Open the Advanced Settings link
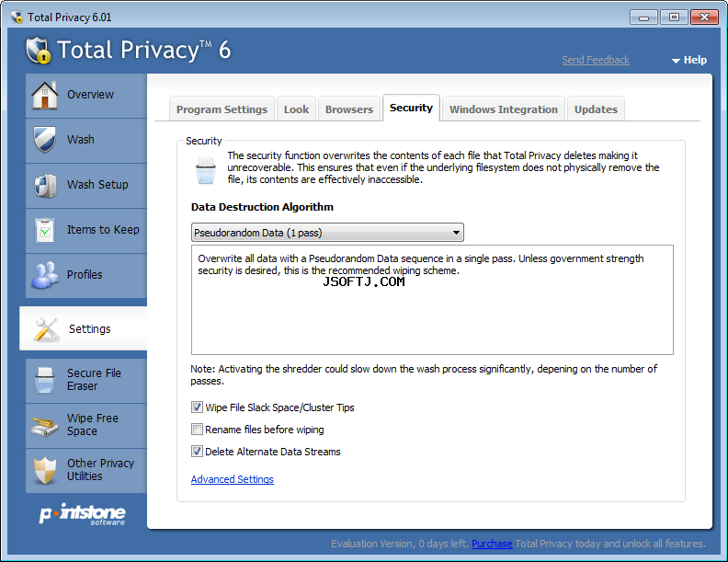The width and height of the screenshot is (728, 562). tap(233, 479)
